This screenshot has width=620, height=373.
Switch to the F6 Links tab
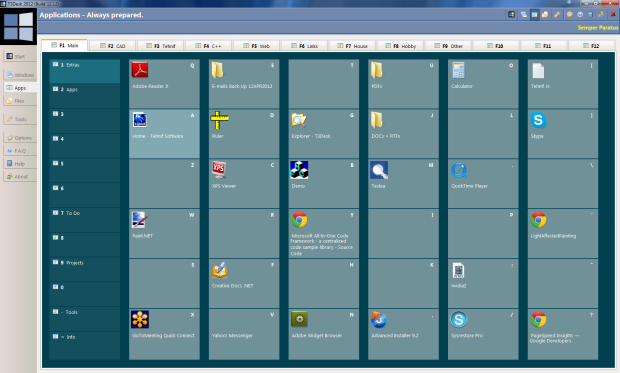(x=304, y=46)
